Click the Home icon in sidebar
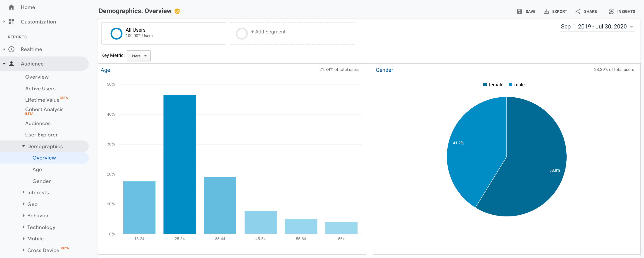The width and height of the screenshot is (644, 258). 11,7
